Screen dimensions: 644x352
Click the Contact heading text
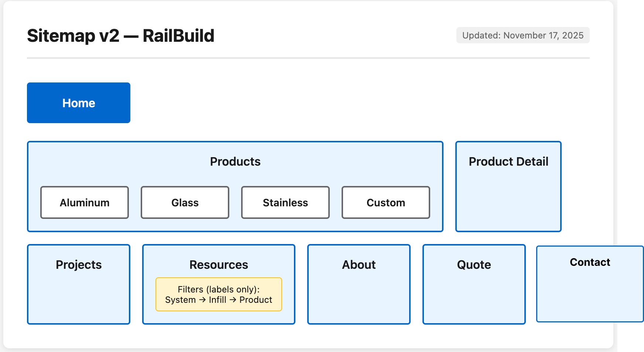590,262
